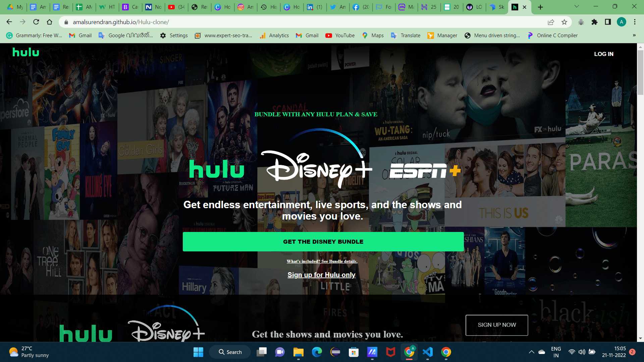Open Visual Studio Code from taskbar
Screen dimensions: 644x362
[x=427, y=352]
